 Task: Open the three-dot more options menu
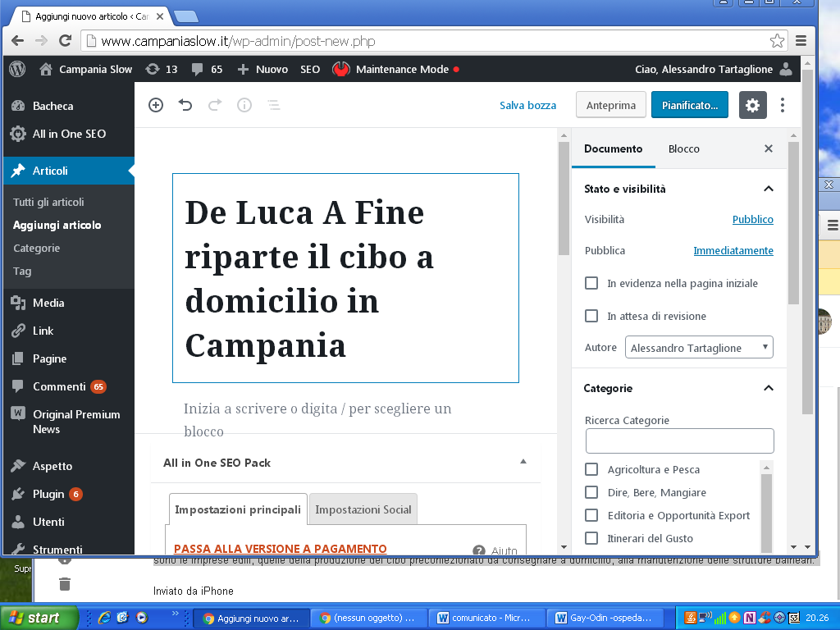click(x=783, y=105)
